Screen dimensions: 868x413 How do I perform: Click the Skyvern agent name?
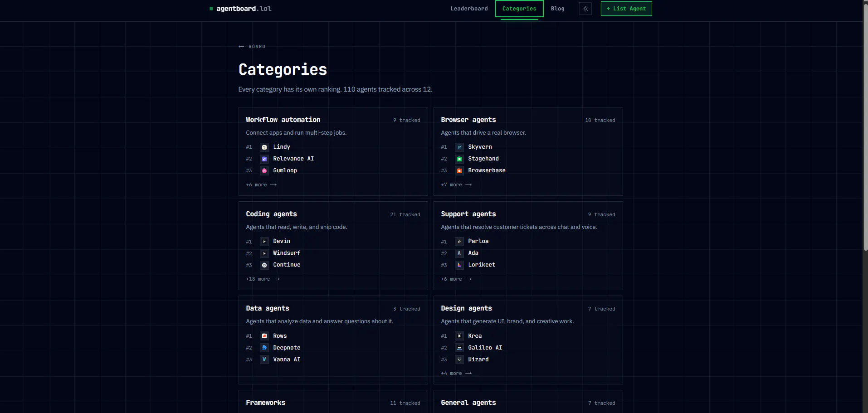click(x=480, y=147)
